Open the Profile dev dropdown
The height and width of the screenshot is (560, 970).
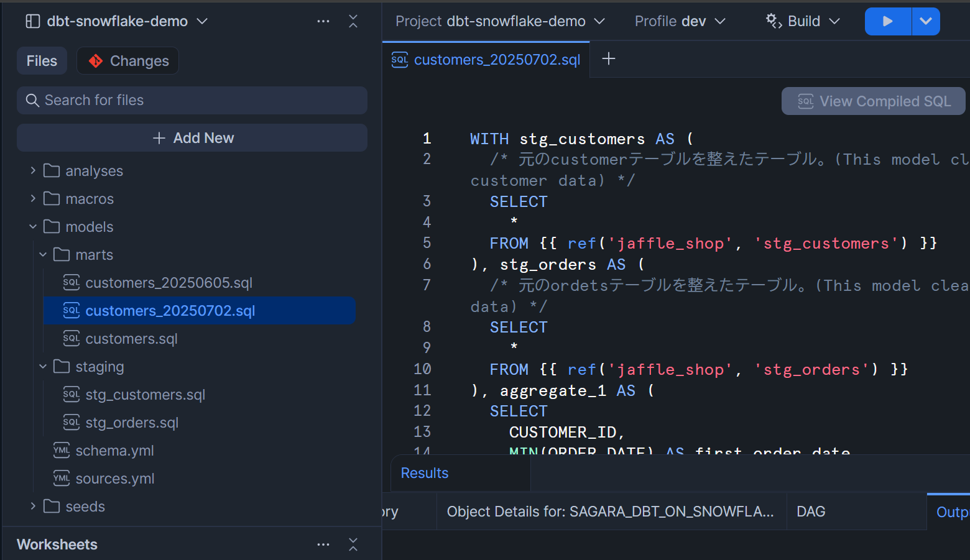coord(680,21)
